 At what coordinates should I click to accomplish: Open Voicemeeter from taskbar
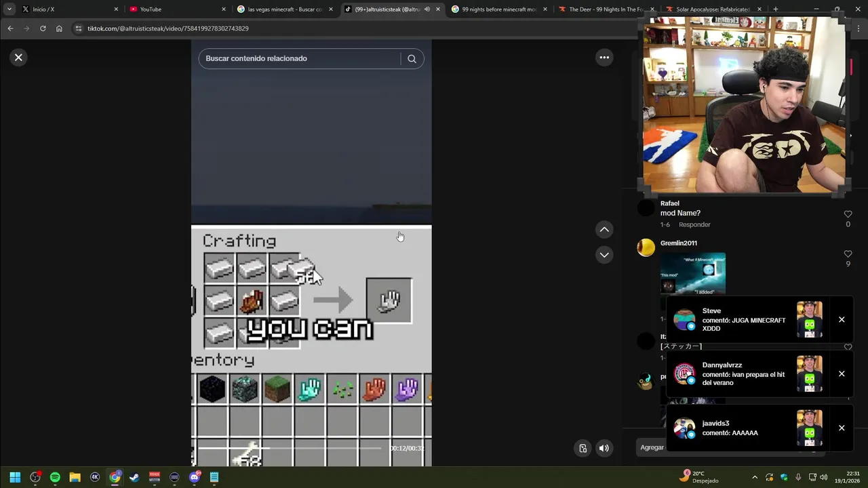click(x=154, y=477)
